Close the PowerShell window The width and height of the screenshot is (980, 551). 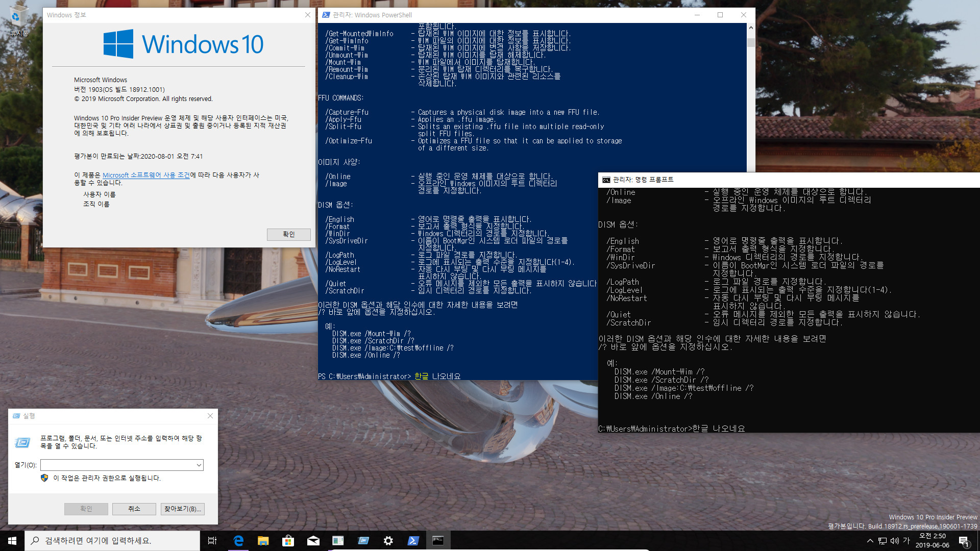tap(744, 15)
